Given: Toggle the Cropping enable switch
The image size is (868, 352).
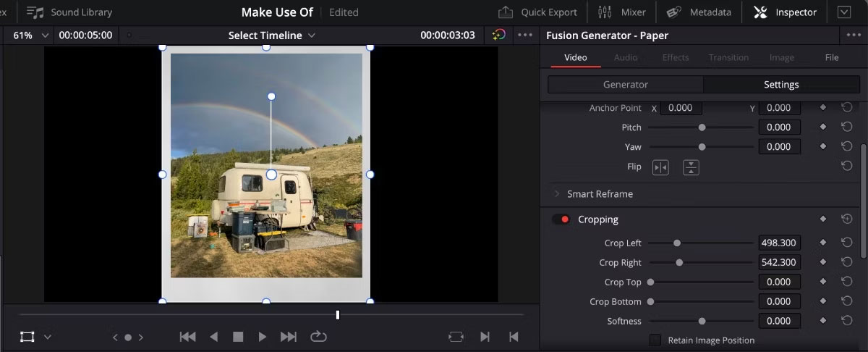Looking at the screenshot, I should pyautogui.click(x=561, y=219).
